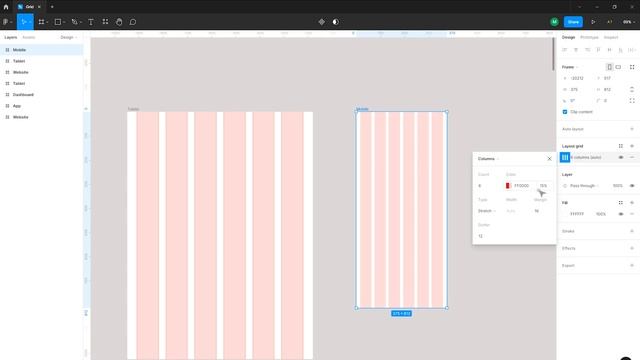Select the Rectangle shape tool
The image size is (640, 360).
(x=60, y=22)
